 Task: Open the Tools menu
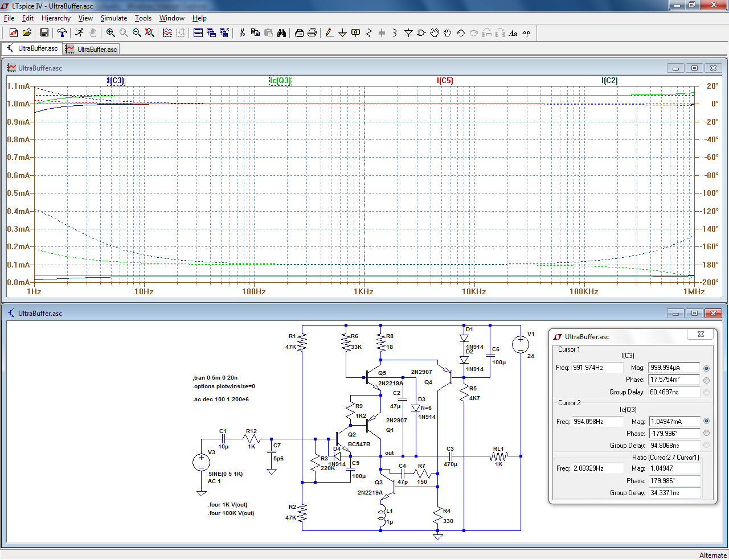click(143, 18)
